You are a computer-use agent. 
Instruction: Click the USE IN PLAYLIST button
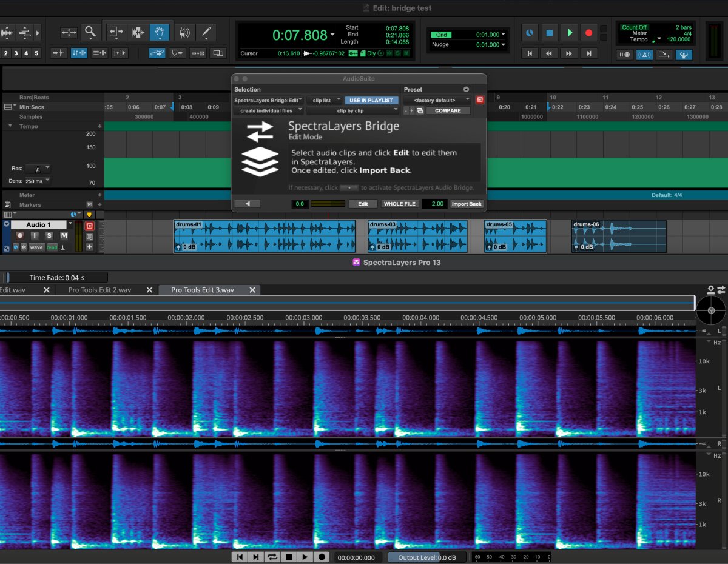[x=371, y=100]
